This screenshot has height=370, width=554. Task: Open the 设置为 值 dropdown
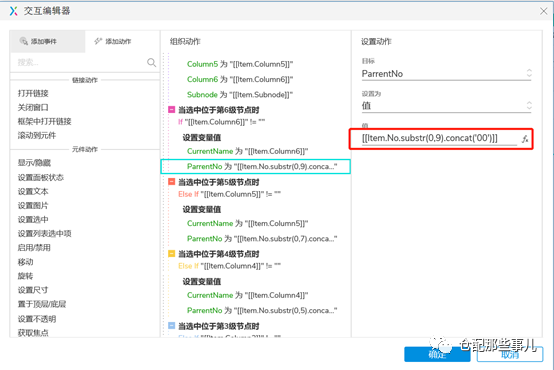click(x=446, y=106)
